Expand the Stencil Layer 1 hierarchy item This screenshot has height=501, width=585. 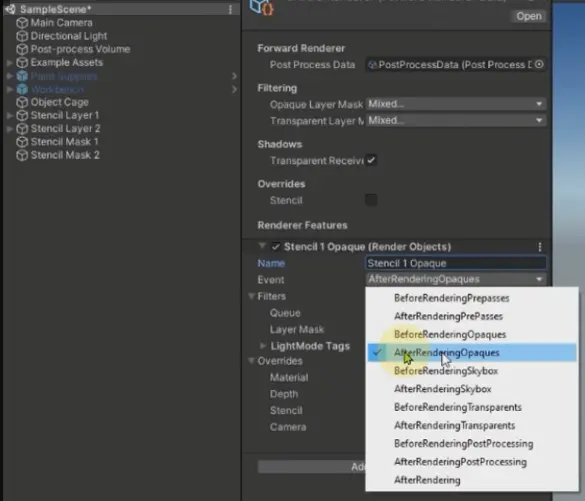click(x=10, y=116)
